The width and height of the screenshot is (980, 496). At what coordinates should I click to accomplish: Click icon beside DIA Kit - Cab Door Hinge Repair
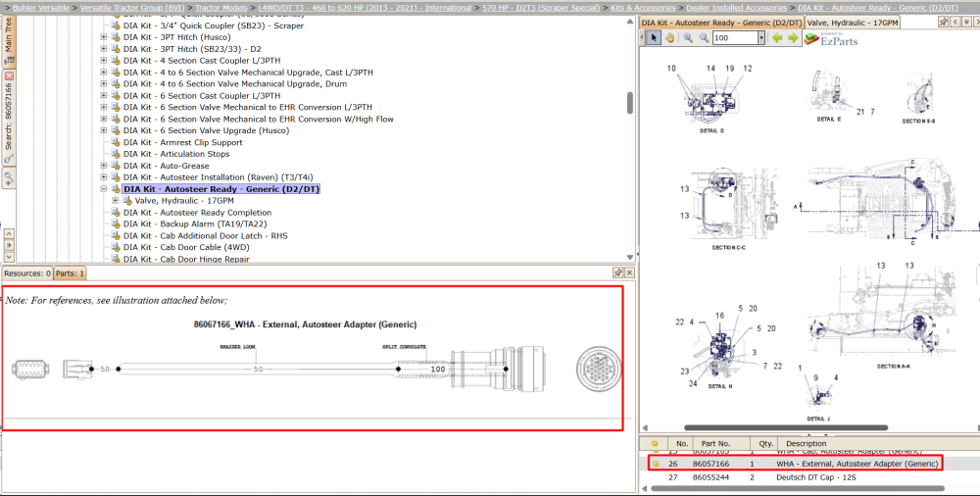click(116, 259)
